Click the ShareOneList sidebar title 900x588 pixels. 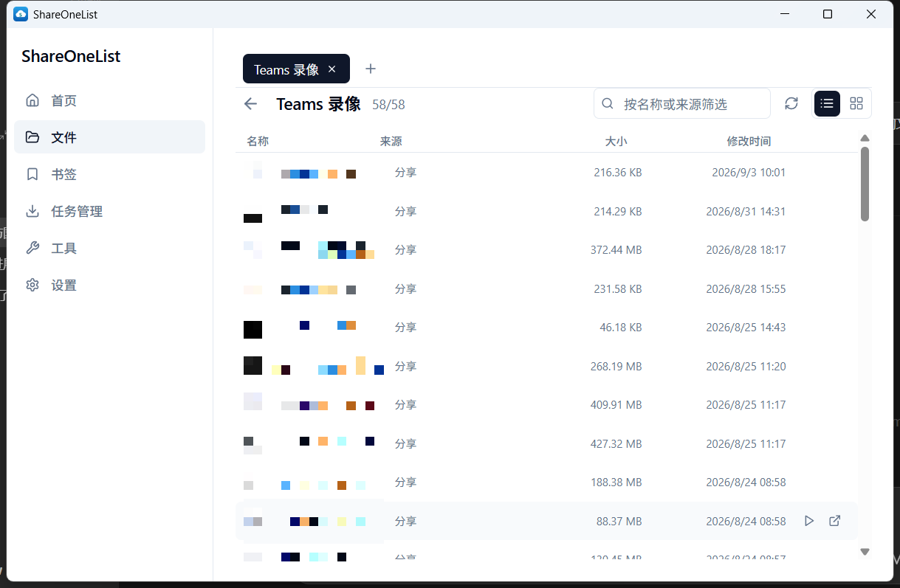click(71, 57)
